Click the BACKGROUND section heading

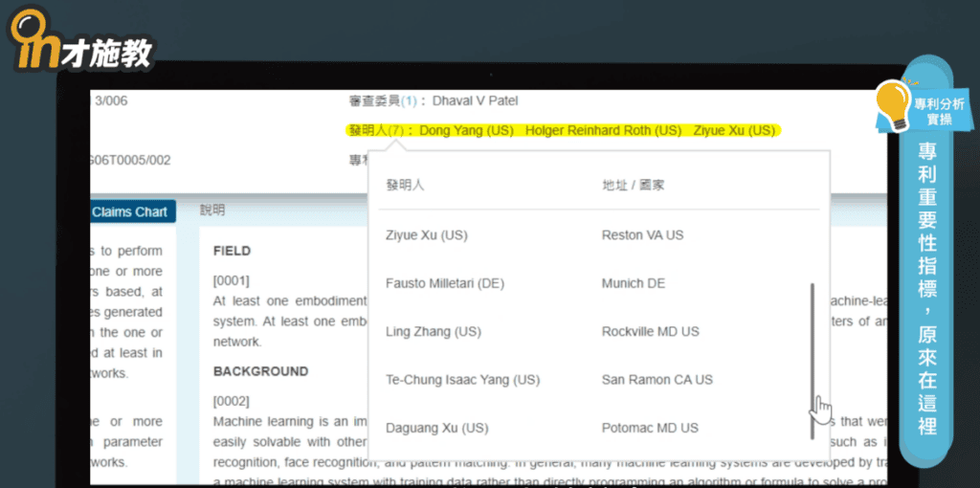[260, 371]
